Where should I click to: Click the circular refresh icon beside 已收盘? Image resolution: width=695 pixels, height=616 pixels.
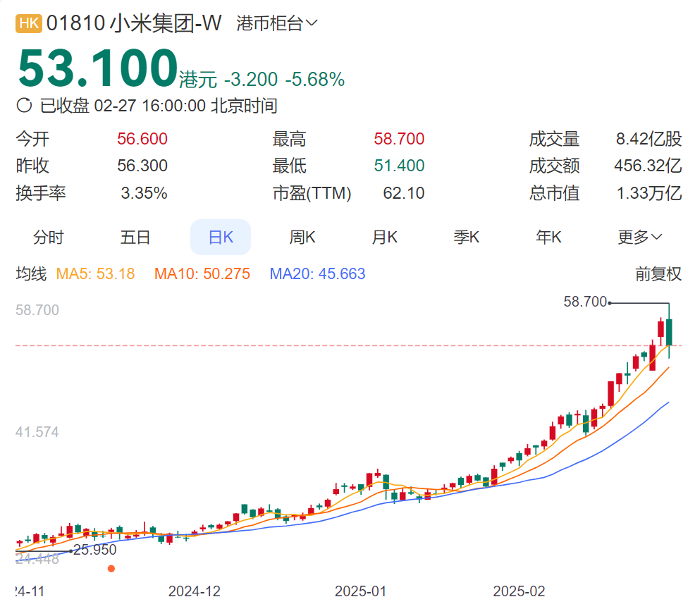25,106
